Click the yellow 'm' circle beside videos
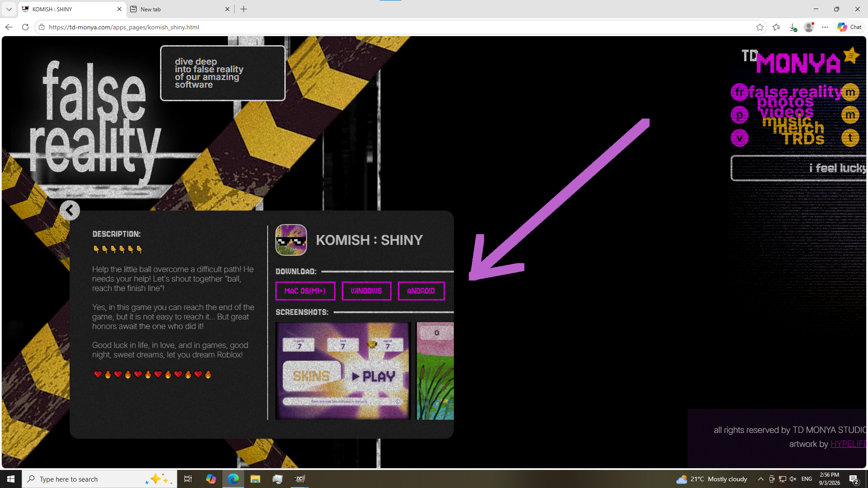This screenshot has width=868, height=488. [x=850, y=115]
